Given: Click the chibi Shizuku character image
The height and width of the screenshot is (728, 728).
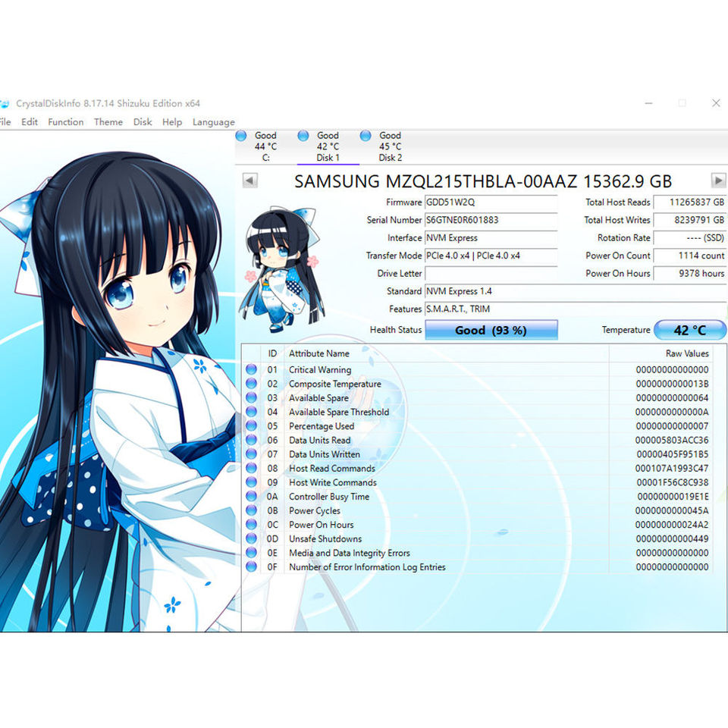Looking at the screenshot, I should (x=282, y=269).
